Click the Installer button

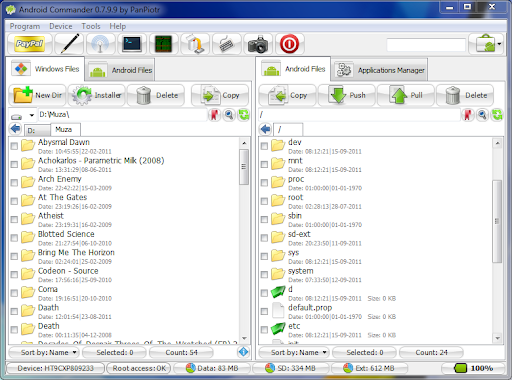point(97,95)
